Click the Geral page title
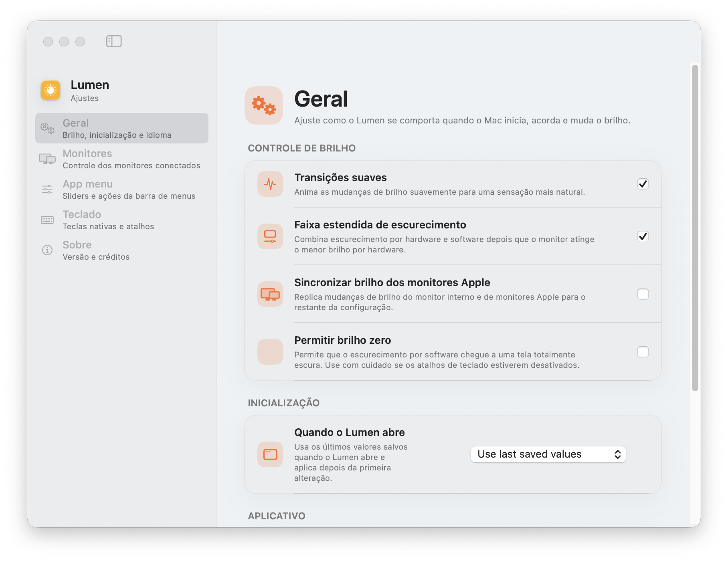 321,99
